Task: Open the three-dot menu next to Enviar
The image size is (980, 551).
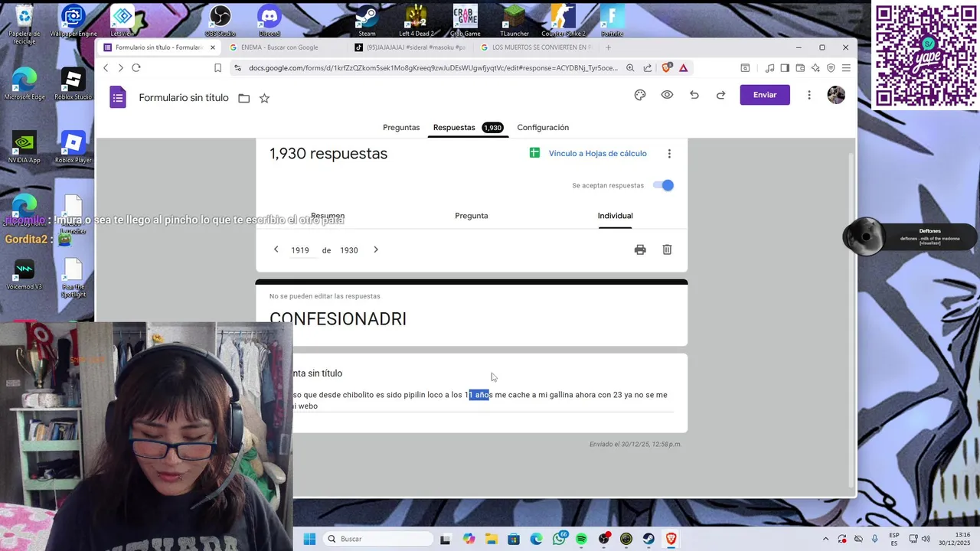Action: (x=809, y=95)
